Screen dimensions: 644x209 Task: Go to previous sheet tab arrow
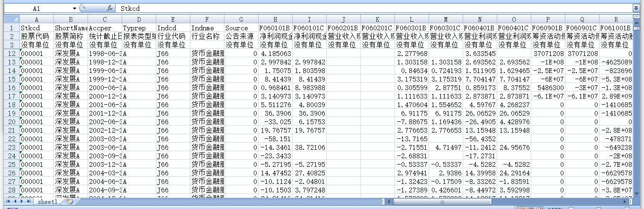[16, 201]
